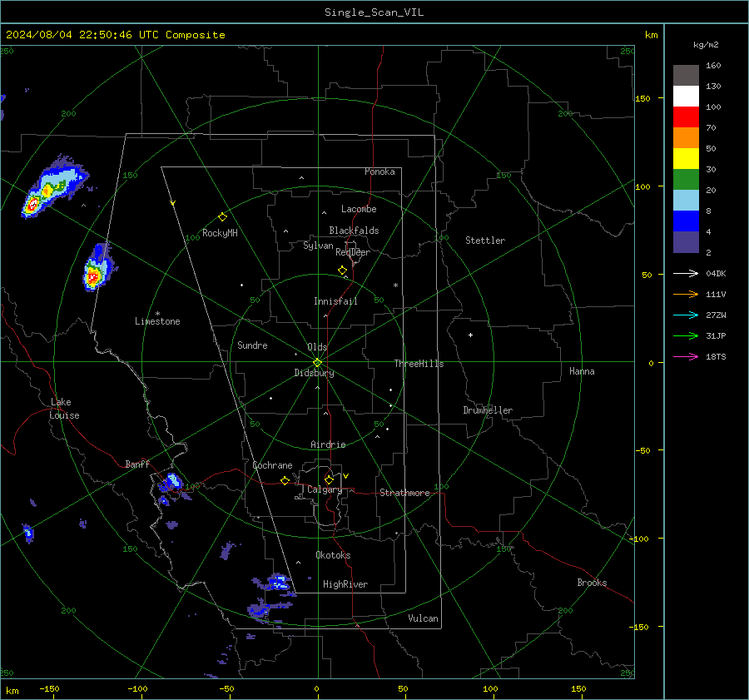Pick the yellow 30-50 legend swatch
The image size is (749, 700).
[686, 159]
